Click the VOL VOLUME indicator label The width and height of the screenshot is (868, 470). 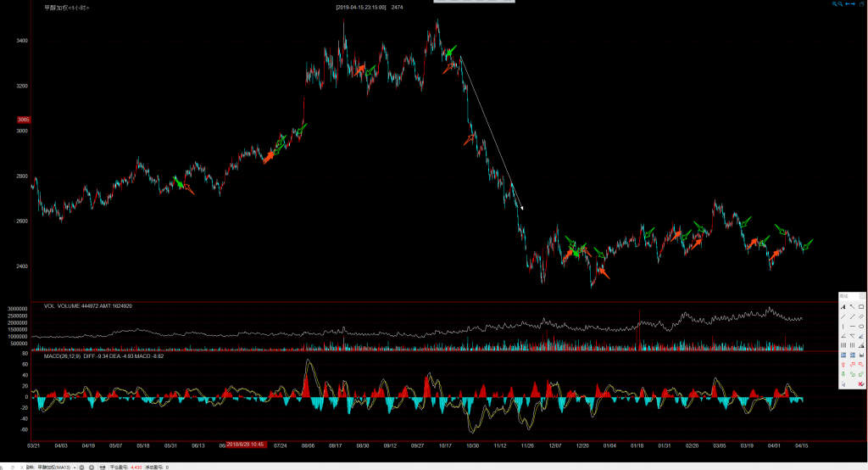click(x=68, y=305)
